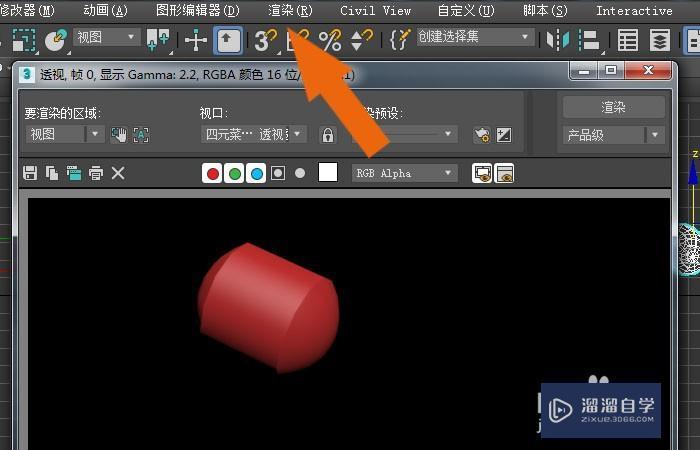The image size is (700, 450).
Task: Toggle the green channel button
Action: pyautogui.click(x=234, y=173)
